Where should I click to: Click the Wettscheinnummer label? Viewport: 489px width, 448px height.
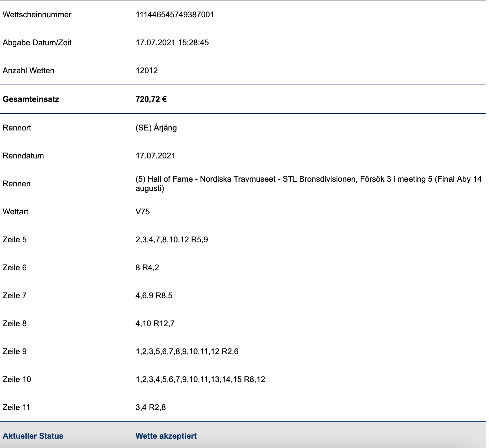(x=37, y=15)
